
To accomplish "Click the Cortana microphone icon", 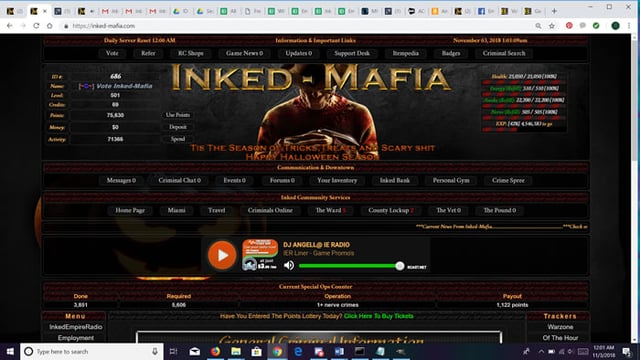I will click(x=155, y=351).
